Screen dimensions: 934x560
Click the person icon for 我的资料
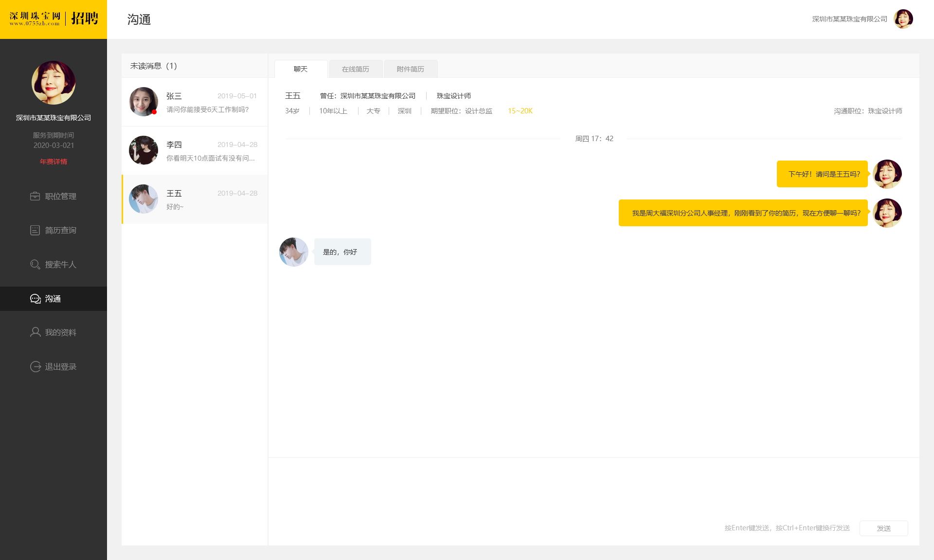[x=35, y=332]
